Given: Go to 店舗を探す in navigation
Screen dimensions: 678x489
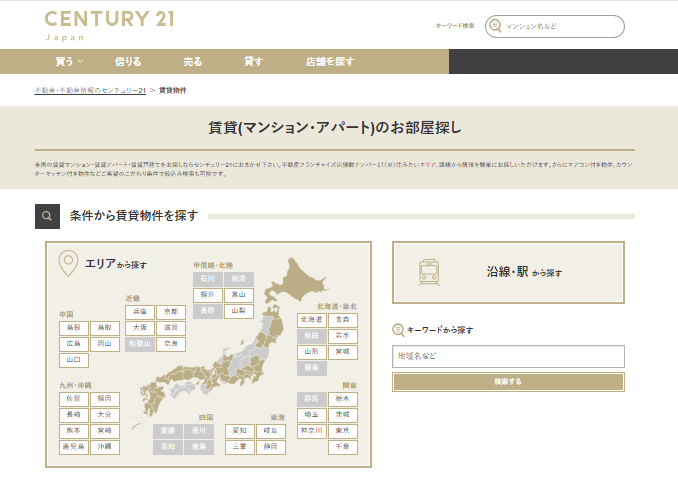Looking at the screenshot, I should click(330, 61).
